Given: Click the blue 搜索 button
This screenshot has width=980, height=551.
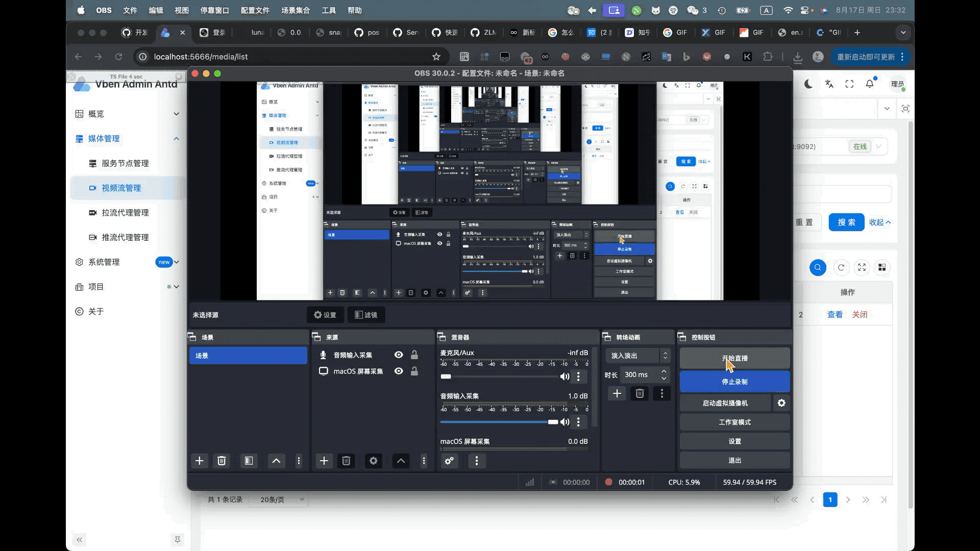Looking at the screenshot, I should click(846, 222).
